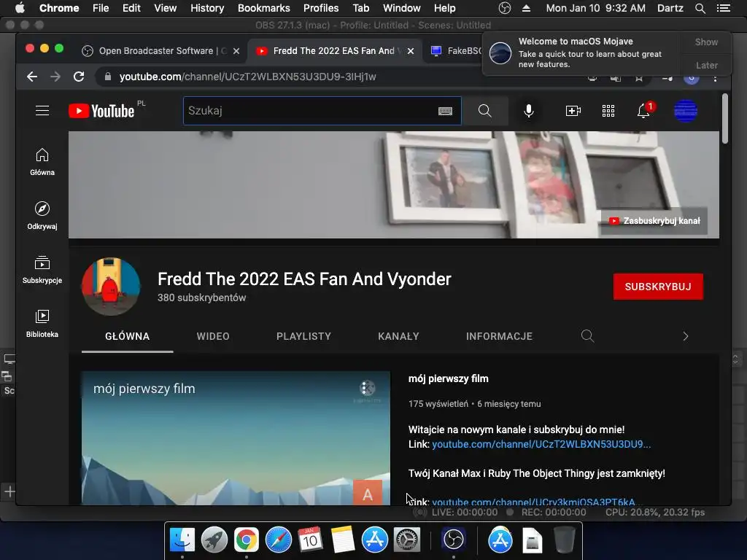Start voice search with the microphone
This screenshot has width=747, height=560.
[528, 111]
